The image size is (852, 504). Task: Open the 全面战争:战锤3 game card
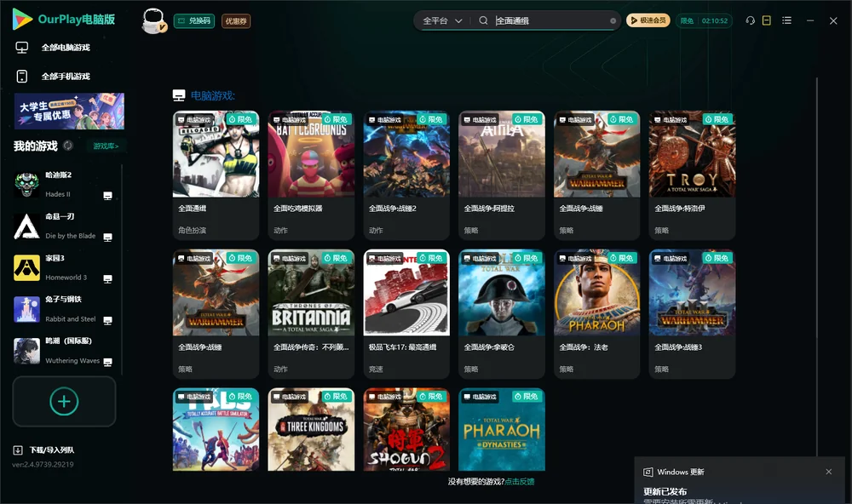point(692,314)
